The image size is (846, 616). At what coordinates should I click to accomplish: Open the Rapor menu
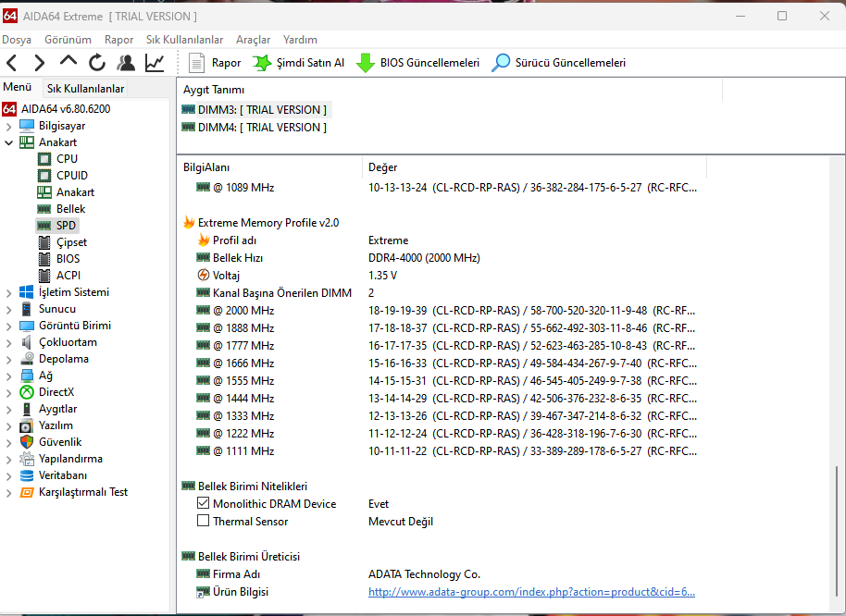[x=118, y=40]
